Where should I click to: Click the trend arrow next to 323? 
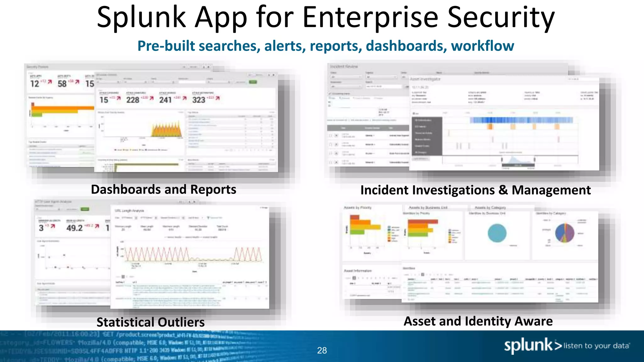218,99
